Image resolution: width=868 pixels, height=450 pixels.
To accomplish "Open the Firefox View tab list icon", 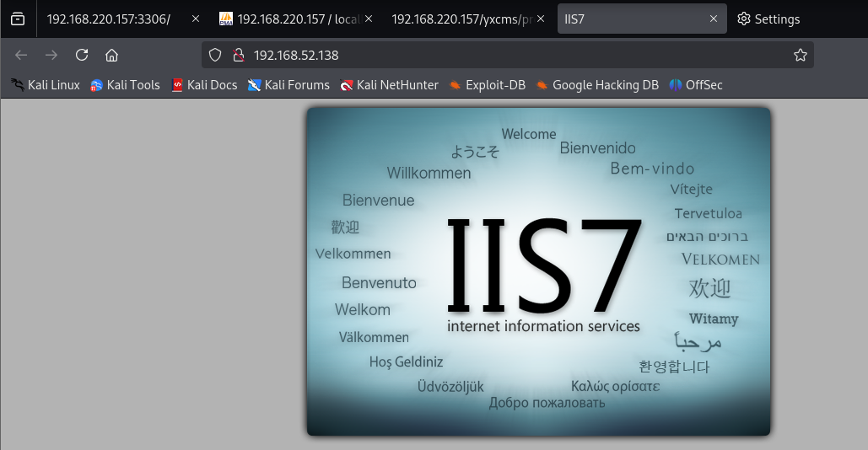I will tap(18, 19).
